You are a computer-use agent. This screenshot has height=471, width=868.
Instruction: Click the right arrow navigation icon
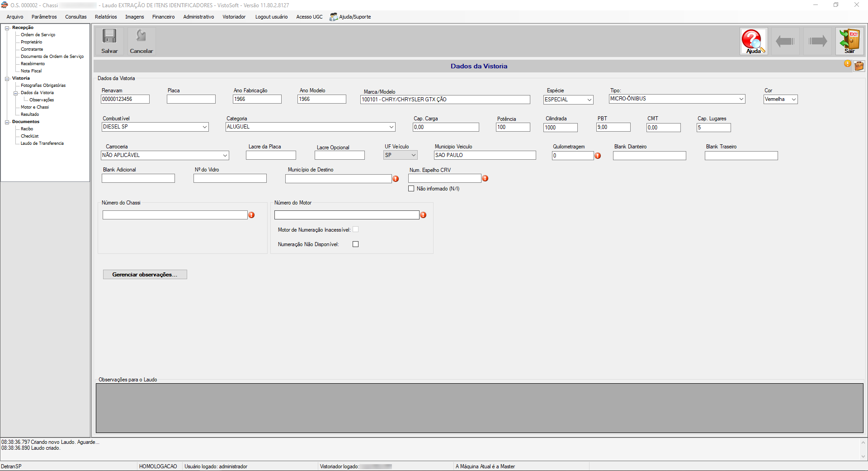pyautogui.click(x=817, y=41)
